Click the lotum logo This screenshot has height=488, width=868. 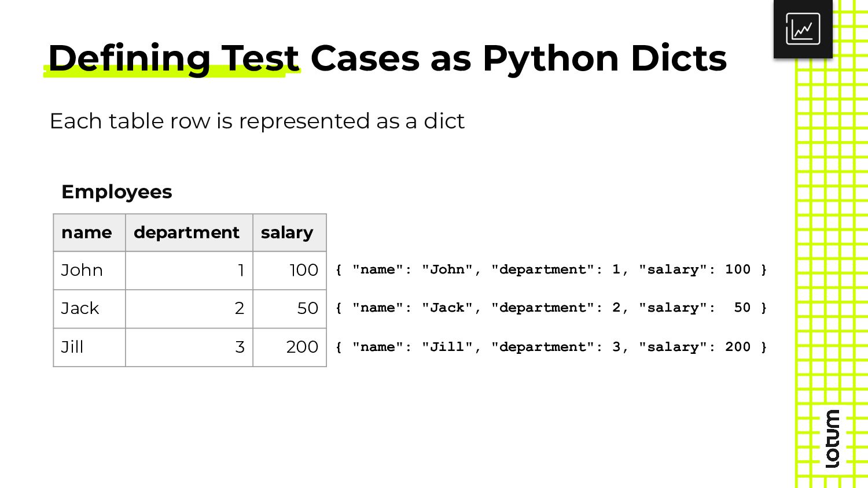[832, 439]
